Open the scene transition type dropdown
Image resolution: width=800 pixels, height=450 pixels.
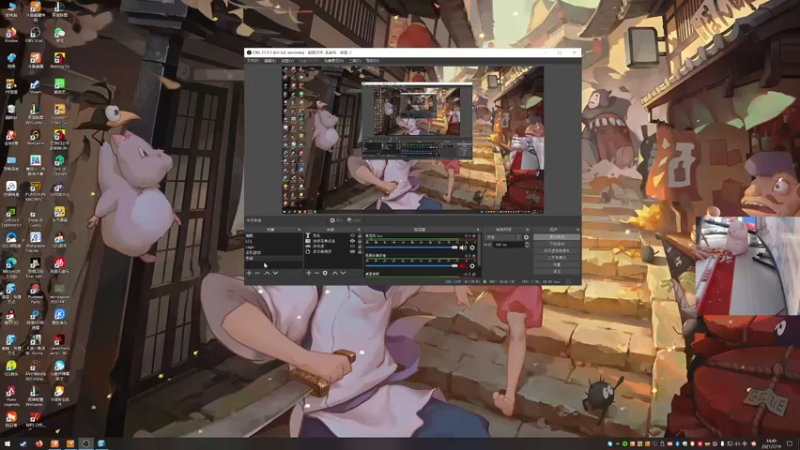[503, 237]
